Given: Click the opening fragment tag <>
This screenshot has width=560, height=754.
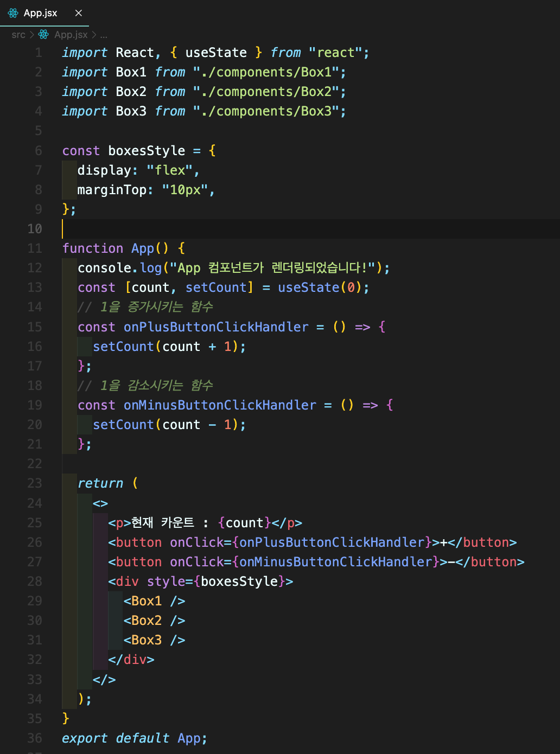Looking at the screenshot, I should coord(100,503).
